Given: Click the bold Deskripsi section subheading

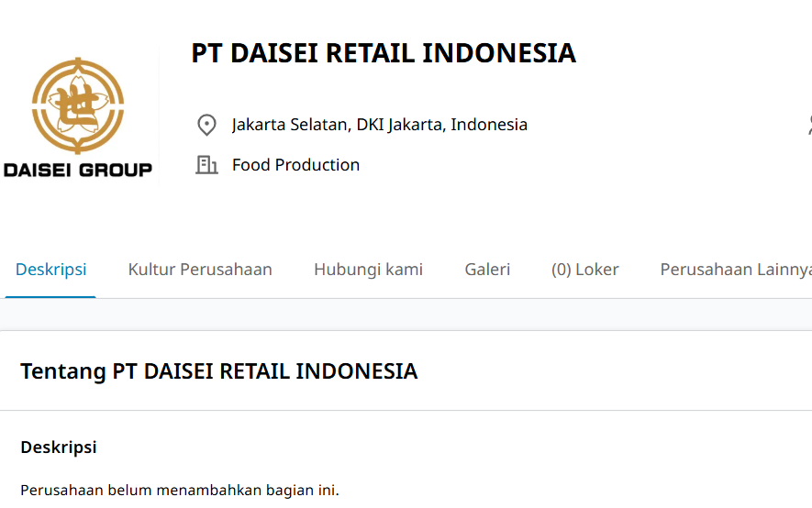Looking at the screenshot, I should pyautogui.click(x=59, y=447).
